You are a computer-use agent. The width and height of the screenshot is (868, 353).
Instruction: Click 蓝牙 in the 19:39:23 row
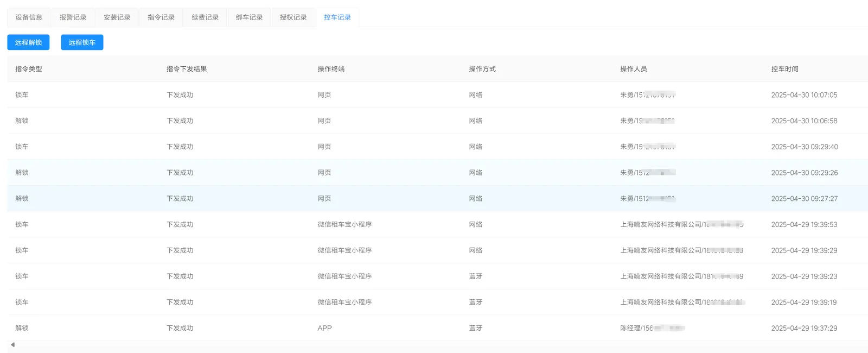coord(476,276)
